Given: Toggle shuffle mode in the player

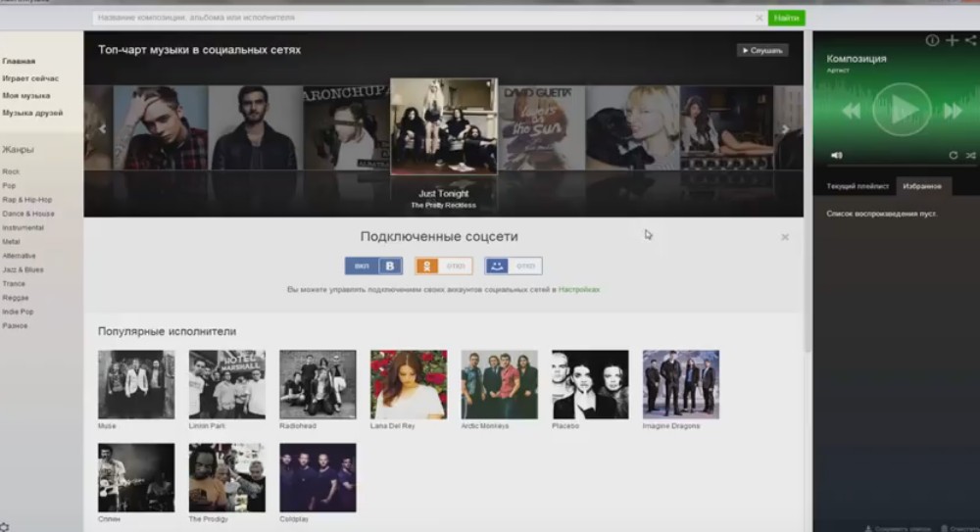Looking at the screenshot, I should coord(970,155).
